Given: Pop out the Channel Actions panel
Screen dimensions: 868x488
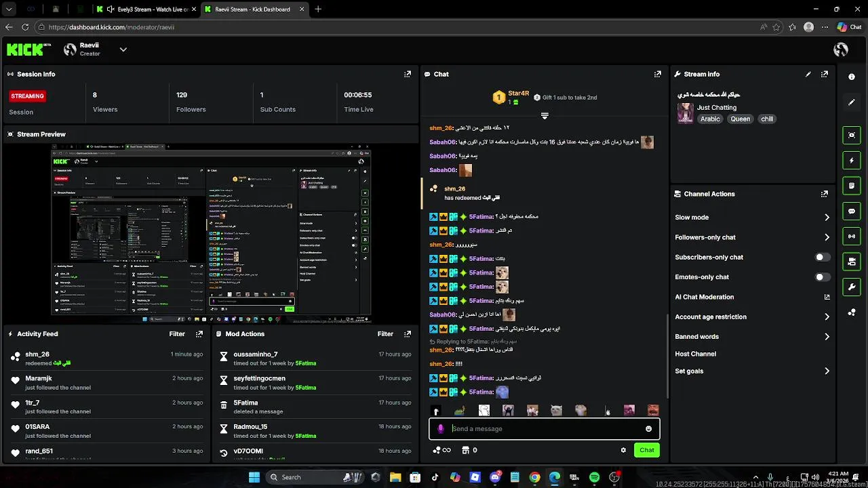Looking at the screenshot, I should coord(825,194).
